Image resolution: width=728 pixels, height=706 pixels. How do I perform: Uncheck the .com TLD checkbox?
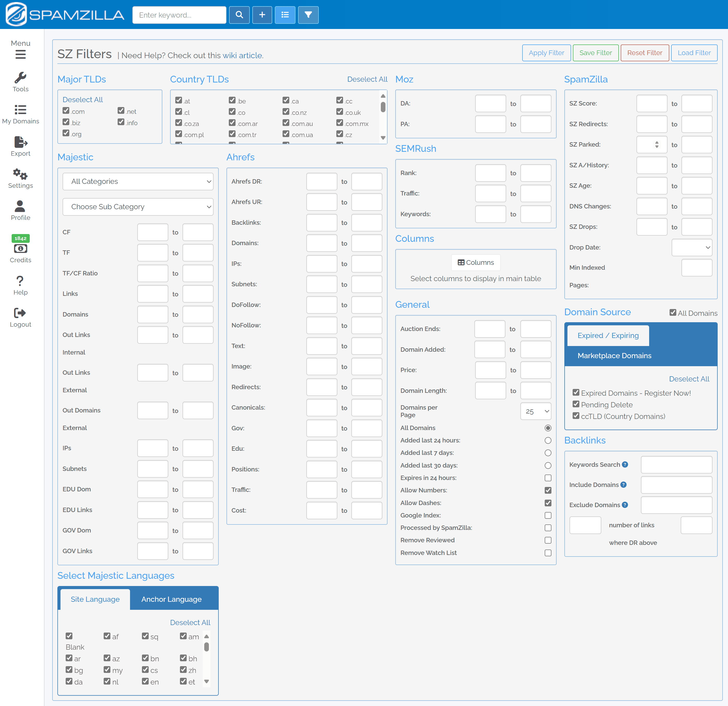pyautogui.click(x=66, y=110)
